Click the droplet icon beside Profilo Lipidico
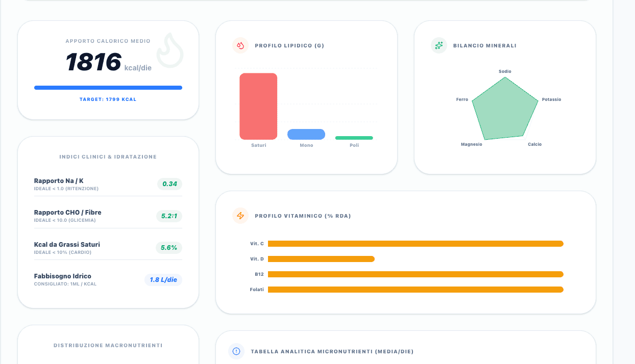 pos(240,45)
